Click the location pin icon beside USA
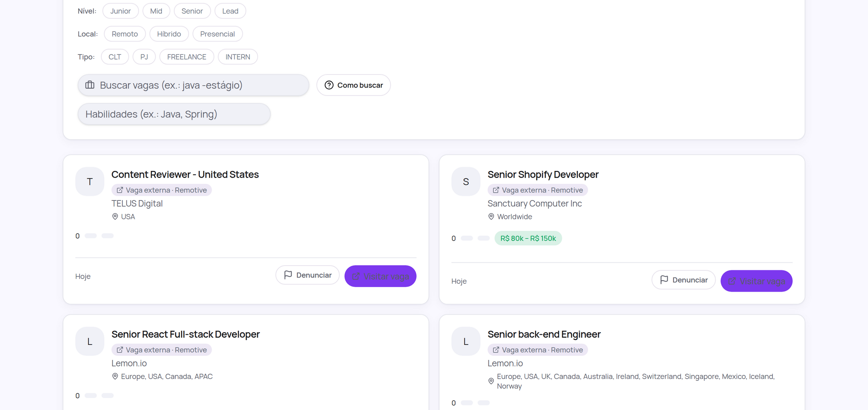 (x=115, y=217)
